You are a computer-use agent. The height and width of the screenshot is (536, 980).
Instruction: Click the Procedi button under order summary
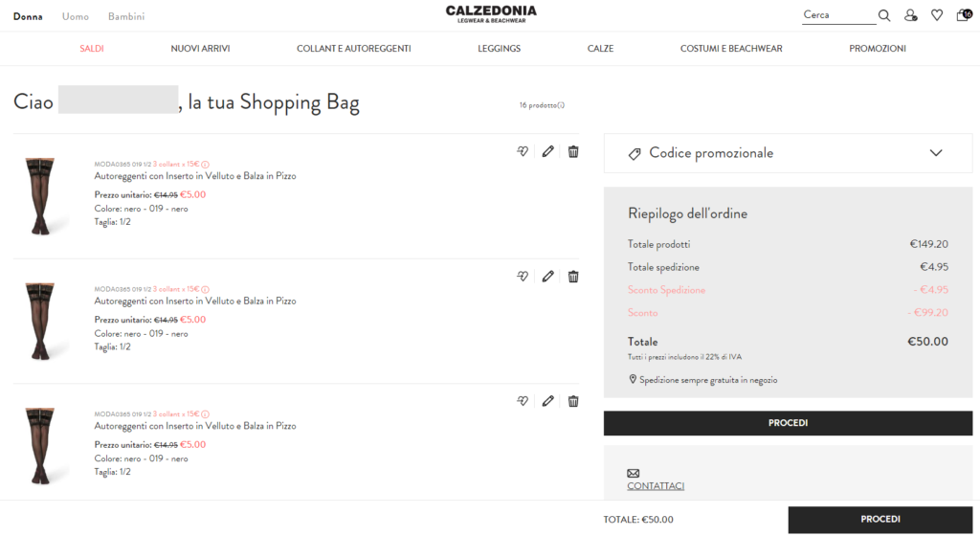[788, 423]
